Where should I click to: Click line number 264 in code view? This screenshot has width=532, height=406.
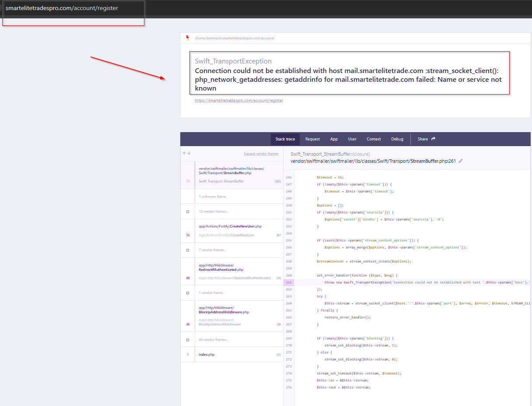tap(289, 303)
